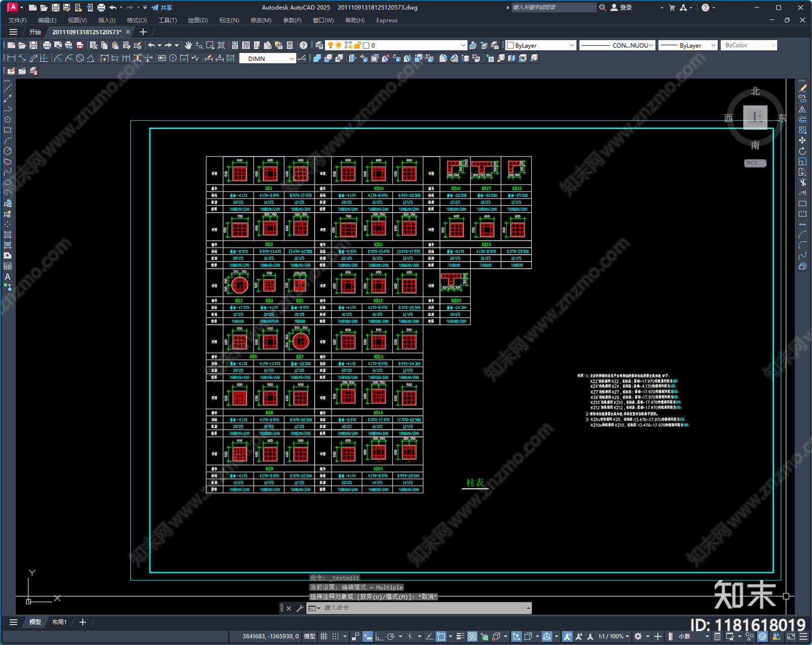This screenshot has height=645, width=812.
Task: Select the Multiline Text tool (A)
Action: (8, 277)
